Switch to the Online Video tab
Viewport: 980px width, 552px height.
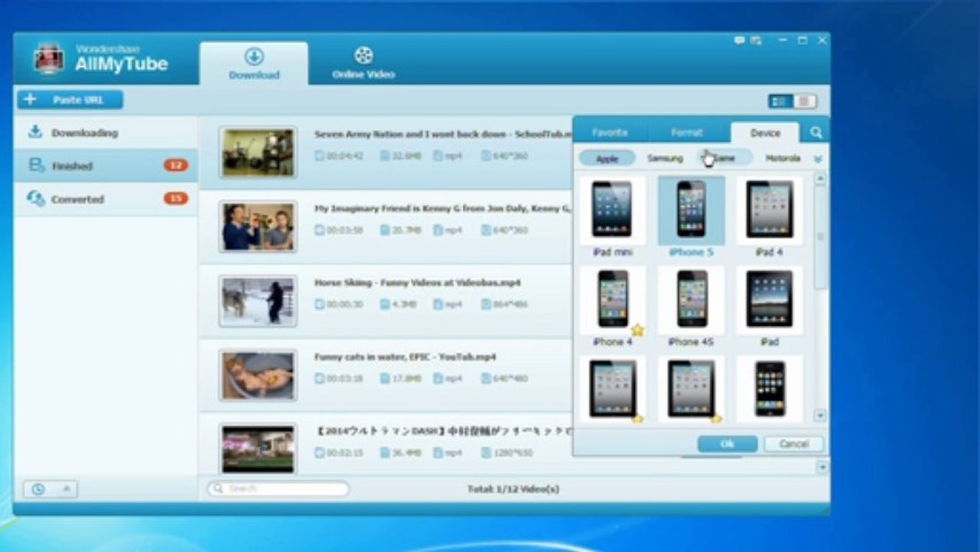pos(363,64)
